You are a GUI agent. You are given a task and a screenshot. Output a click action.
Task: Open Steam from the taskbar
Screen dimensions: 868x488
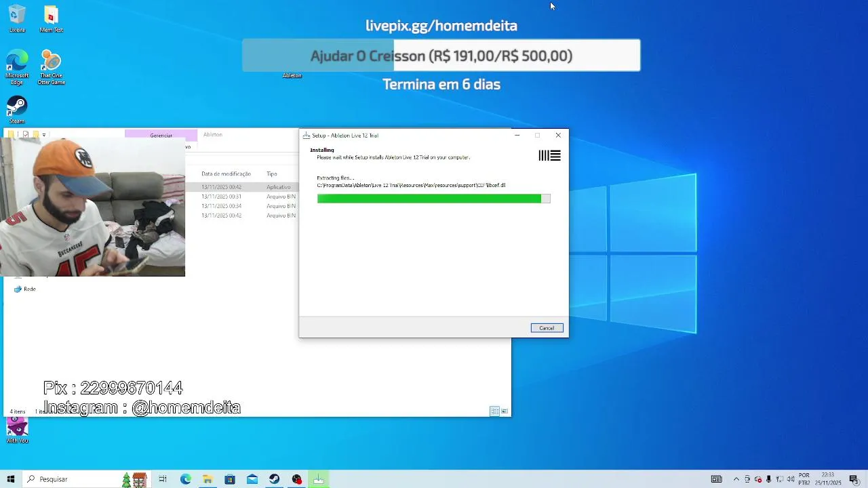click(274, 479)
